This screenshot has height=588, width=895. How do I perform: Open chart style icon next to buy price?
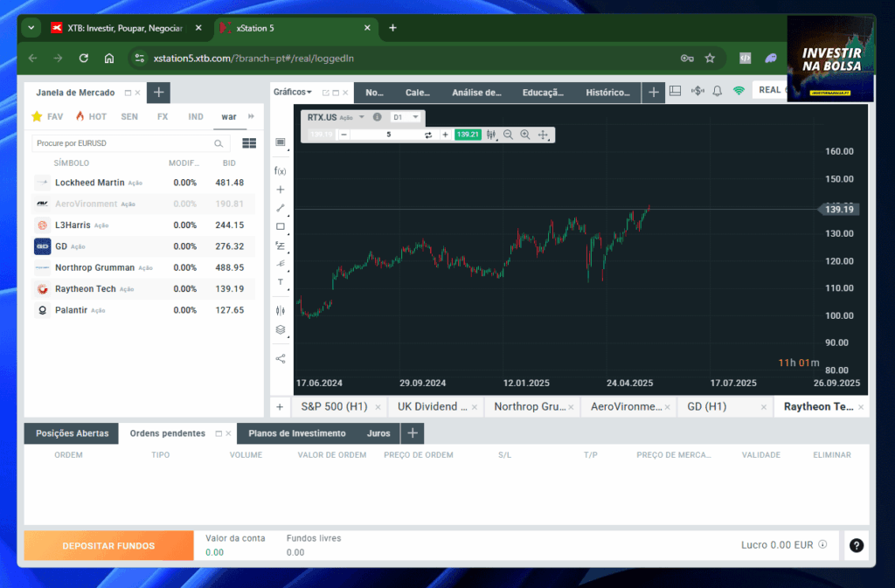[x=491, y=135]
